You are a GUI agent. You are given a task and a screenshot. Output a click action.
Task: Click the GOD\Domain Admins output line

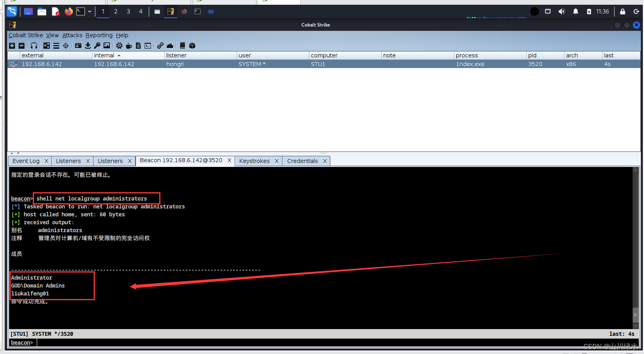pyautogui.click(x=38, y=286)
